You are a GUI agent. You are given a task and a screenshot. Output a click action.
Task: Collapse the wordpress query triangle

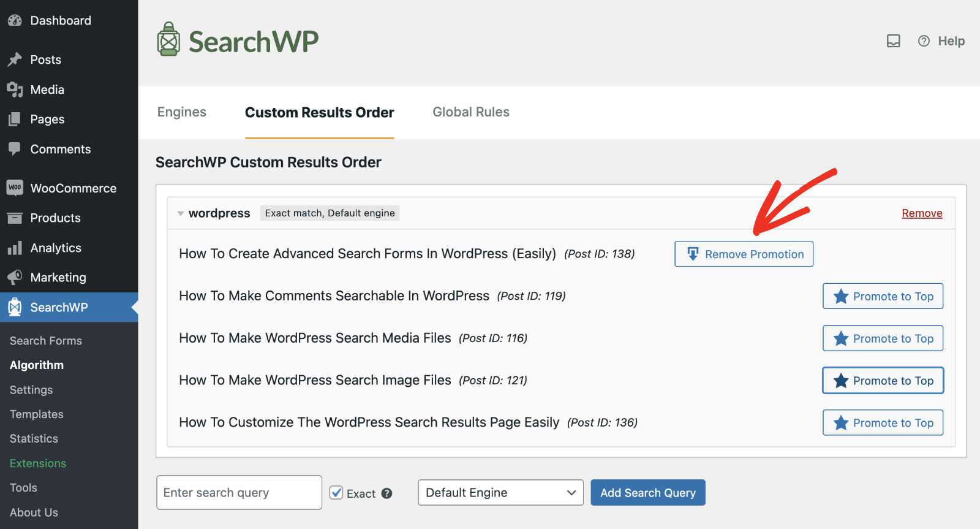click(x=181, y=213)
